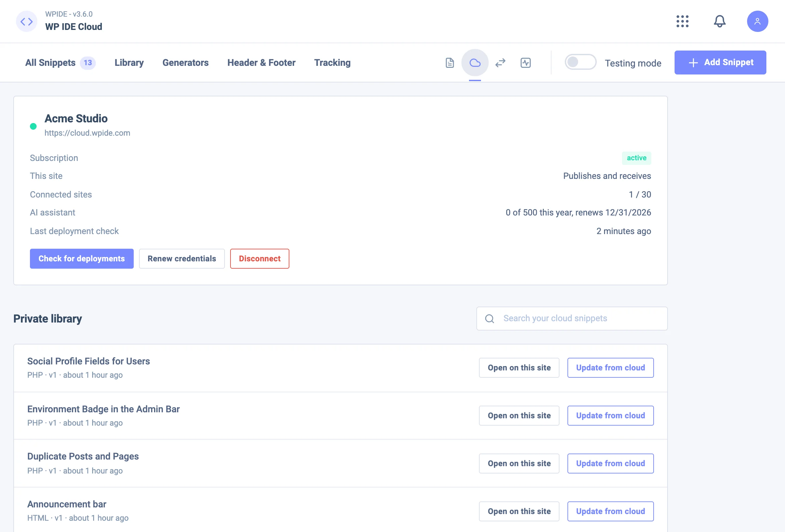The width and height of the screenshot is (785, 532).
Task: Go to the All Snippets tab
Action: tap(50, 63)
